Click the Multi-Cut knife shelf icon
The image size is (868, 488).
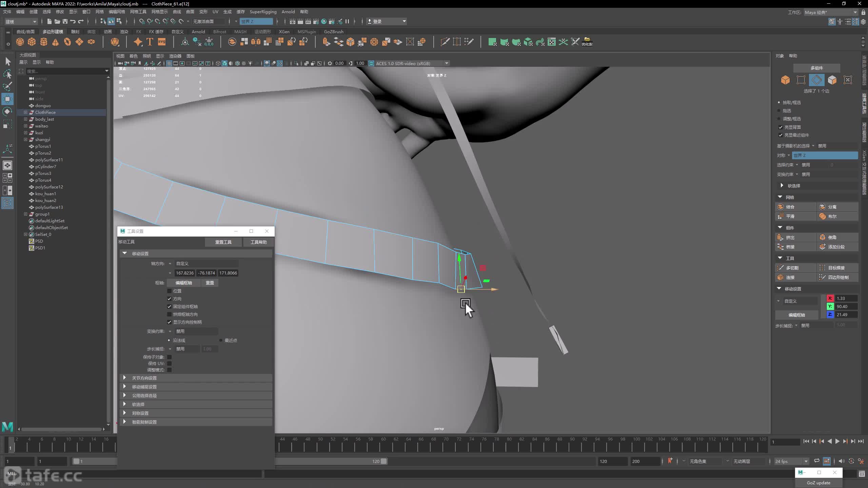pos(445,42)
